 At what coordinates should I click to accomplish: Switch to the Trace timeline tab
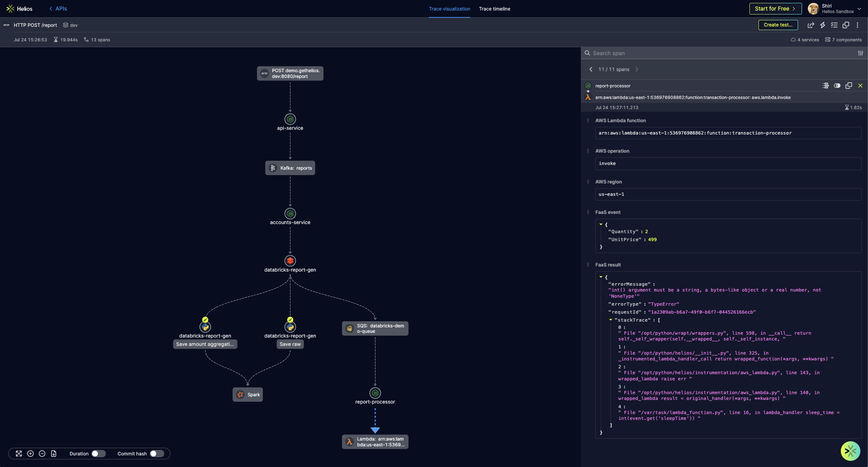[x=494, y=9]
